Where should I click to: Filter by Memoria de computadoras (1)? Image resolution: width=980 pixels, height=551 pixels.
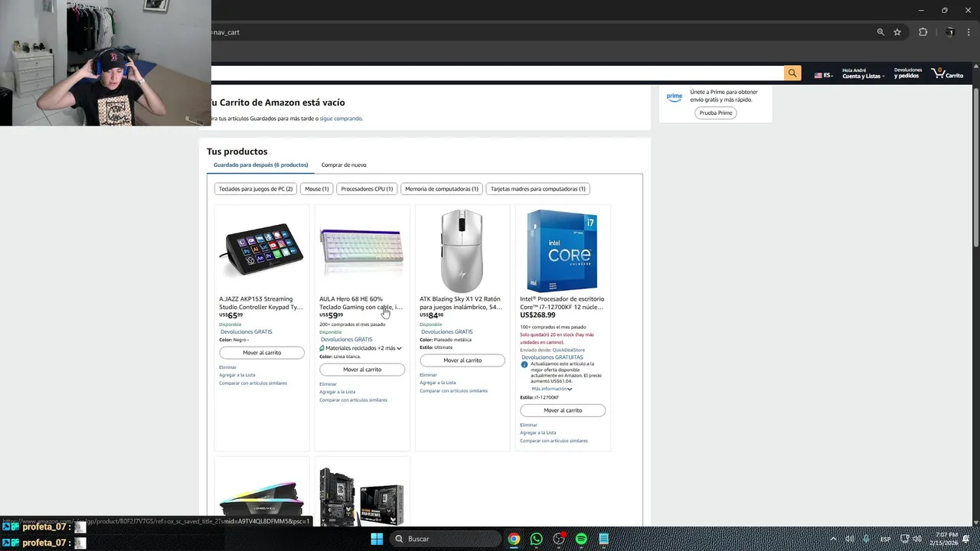[x=442, y=189]
